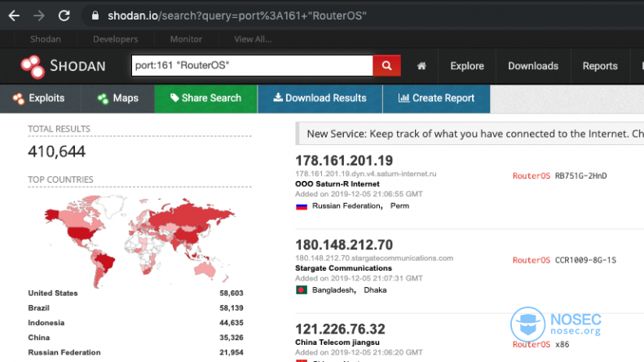Click the Download Results button
Screen dimensions: 644x362
320,99
